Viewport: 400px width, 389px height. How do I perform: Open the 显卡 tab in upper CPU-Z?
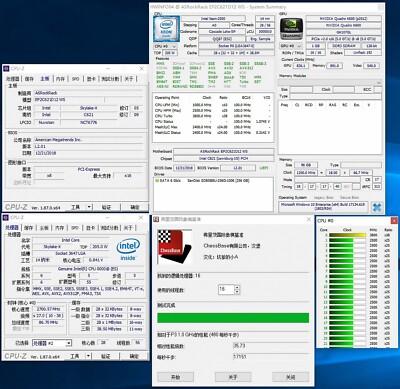[91, 79]
